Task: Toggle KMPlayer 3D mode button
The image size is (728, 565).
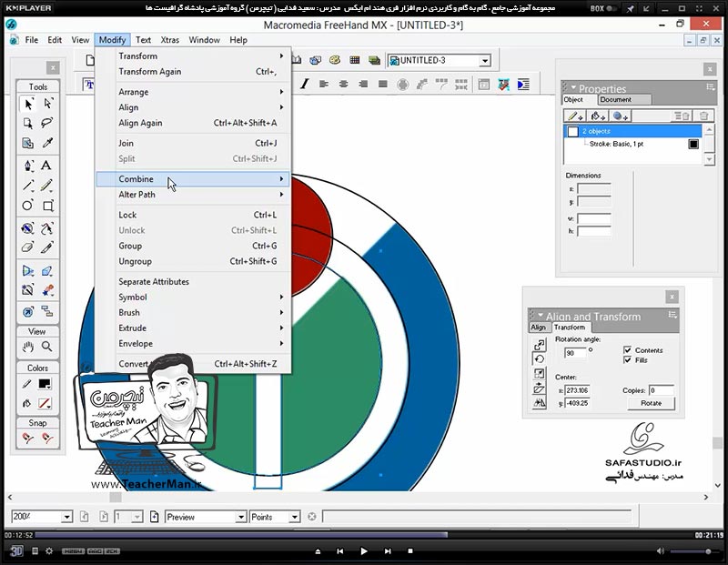Action: [16, 551]
